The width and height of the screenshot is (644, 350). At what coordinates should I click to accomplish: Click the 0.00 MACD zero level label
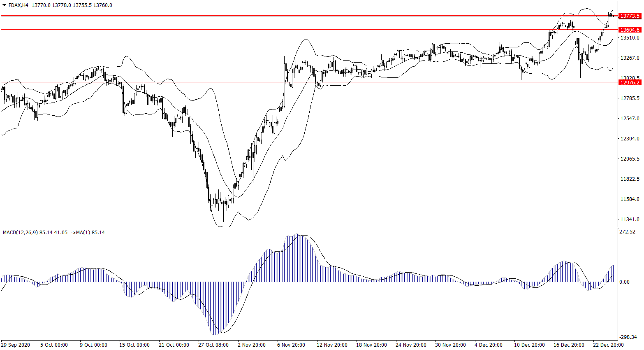coord(624,282)
